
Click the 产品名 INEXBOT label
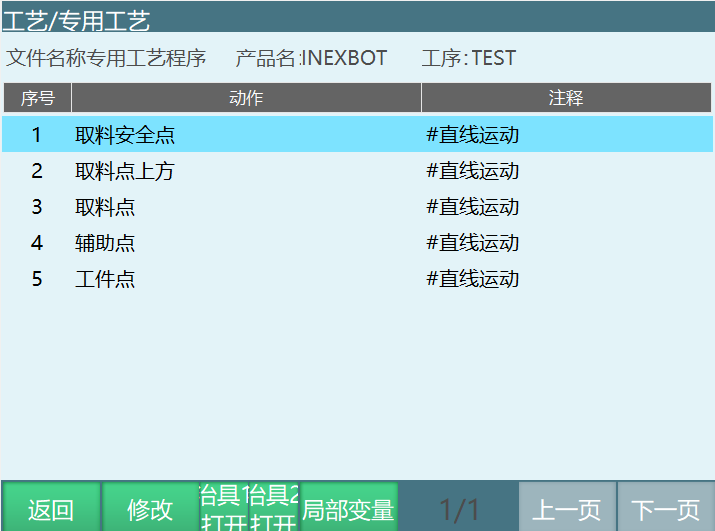[x=311, y=58]
